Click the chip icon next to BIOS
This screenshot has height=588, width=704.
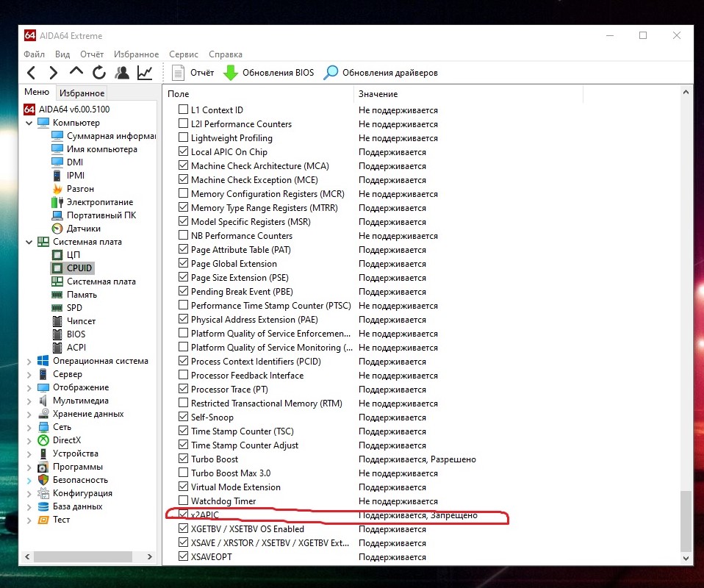tap(57, 334)
